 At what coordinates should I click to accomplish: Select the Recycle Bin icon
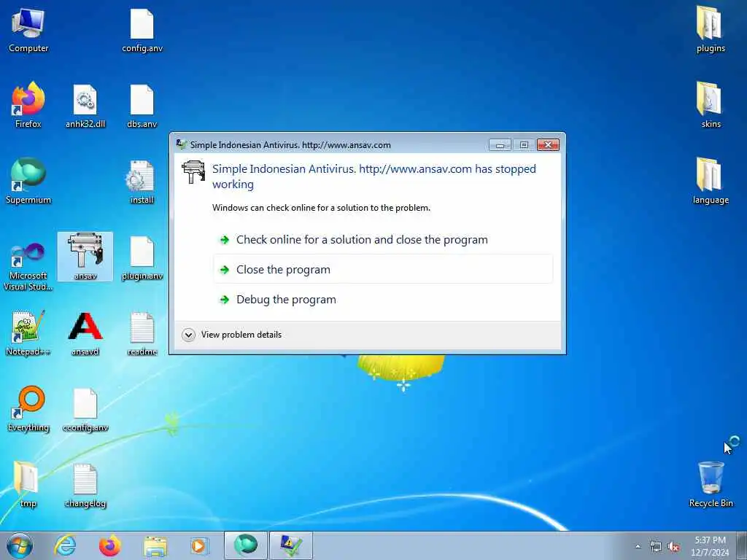pyautogui.click(x=711, y=484)
